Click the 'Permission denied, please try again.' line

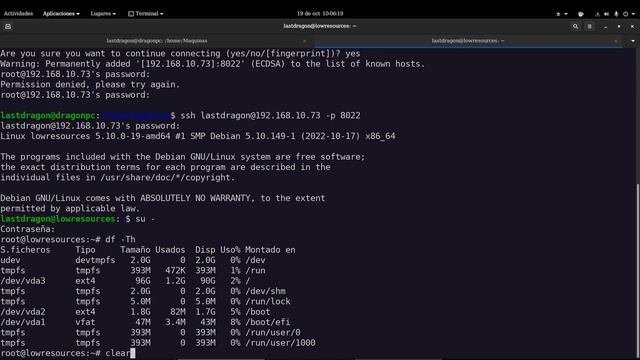(x=90, y=84)
